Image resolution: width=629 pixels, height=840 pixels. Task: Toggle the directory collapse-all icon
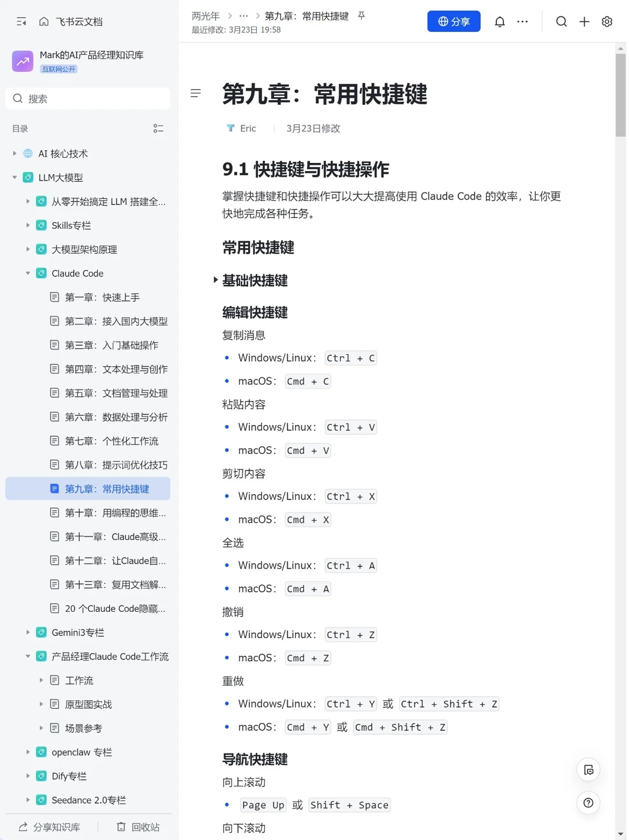(158, 129)
